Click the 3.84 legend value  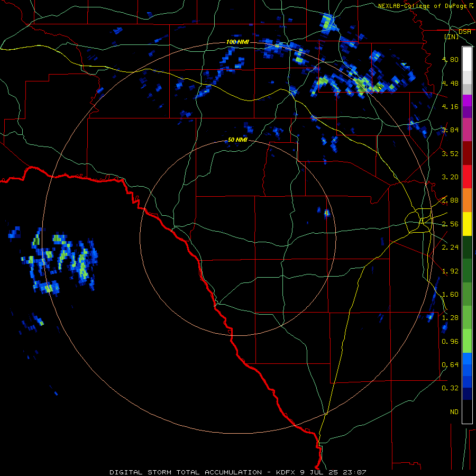450,130
